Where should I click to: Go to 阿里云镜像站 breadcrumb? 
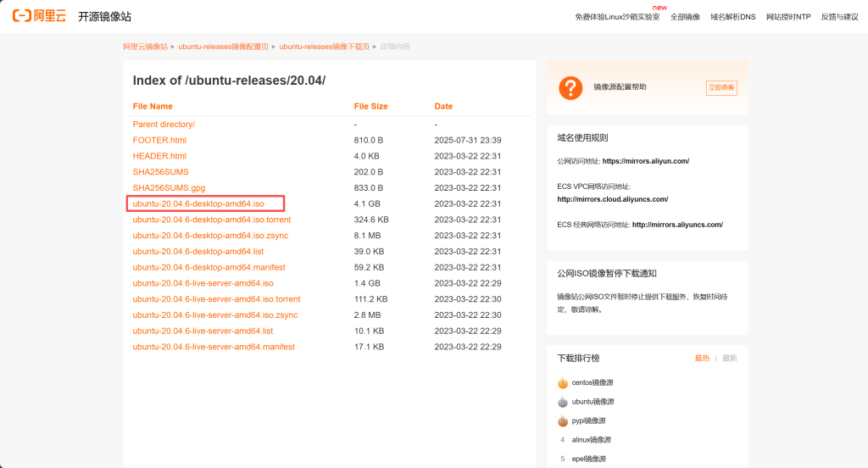tap(145, 47)
